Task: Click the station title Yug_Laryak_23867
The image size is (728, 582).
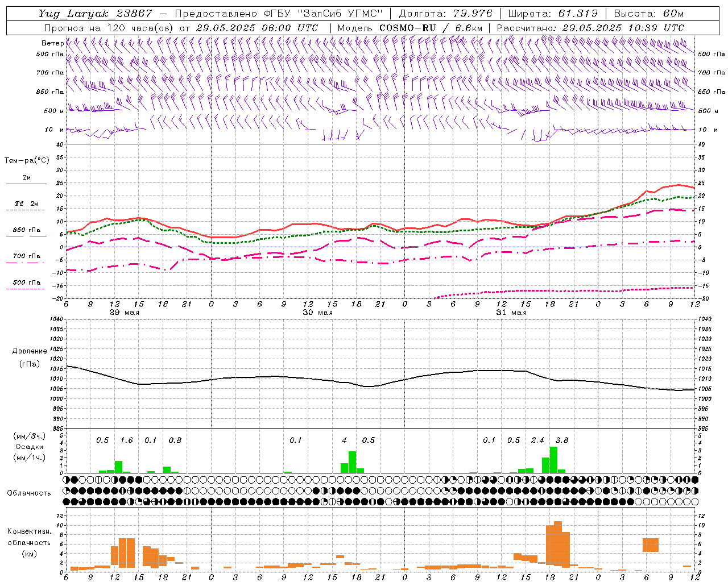Action: (96, 14)
